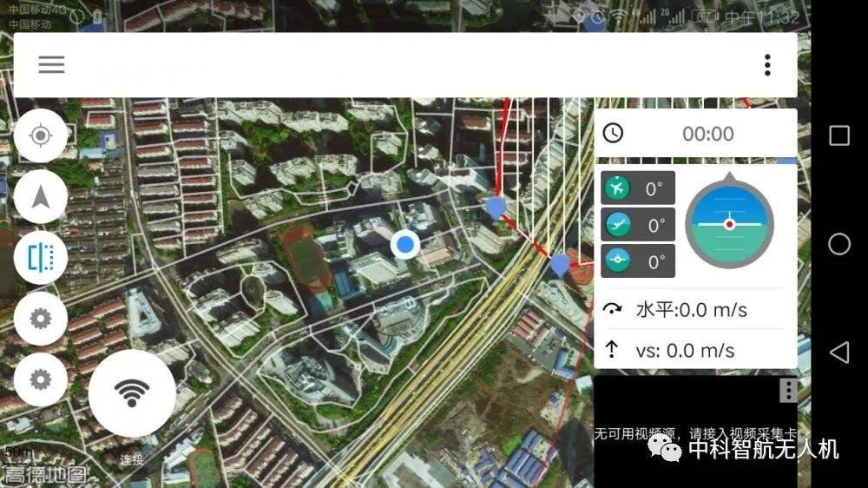Tap the blue current location dot on map
This screenshot has width=868, height=488.
pyautogui.click(x=404, y=245)
